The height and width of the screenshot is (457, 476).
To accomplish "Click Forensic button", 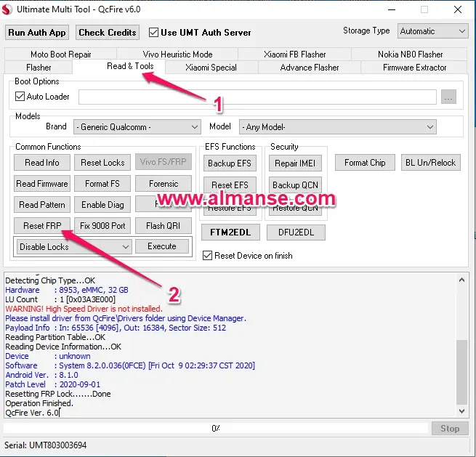I will pyautogui.click(x=164, y=184).
